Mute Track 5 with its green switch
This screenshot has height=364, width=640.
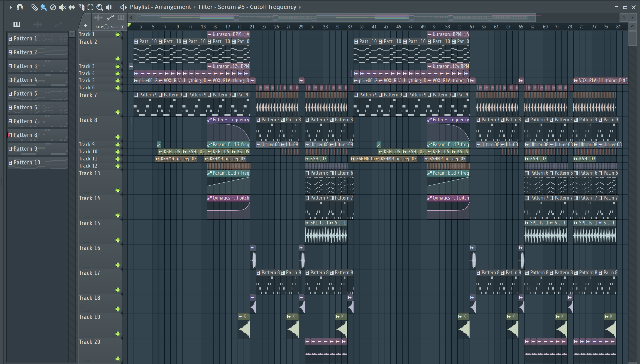(118, 81)
